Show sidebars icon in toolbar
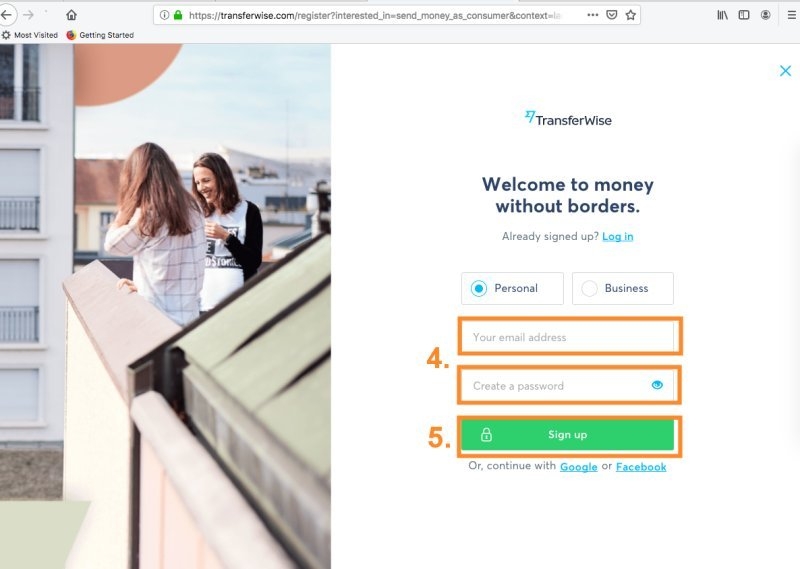 744,15
